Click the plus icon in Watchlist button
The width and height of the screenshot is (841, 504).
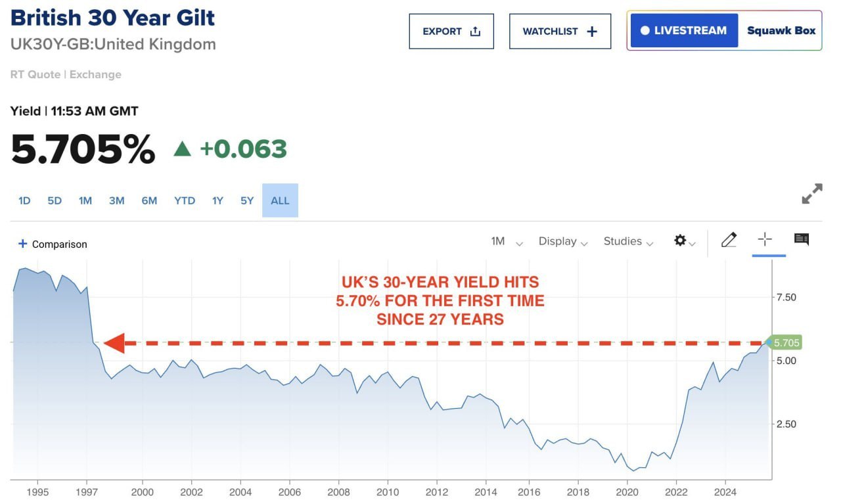(x=592, y=31)
